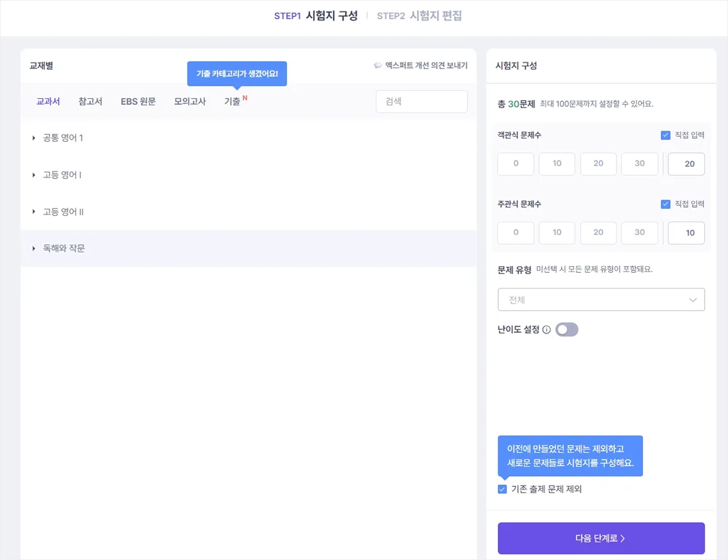Switch to the 참고서 tab
This screenshot has height=560, width=728.
coord(90,101)
